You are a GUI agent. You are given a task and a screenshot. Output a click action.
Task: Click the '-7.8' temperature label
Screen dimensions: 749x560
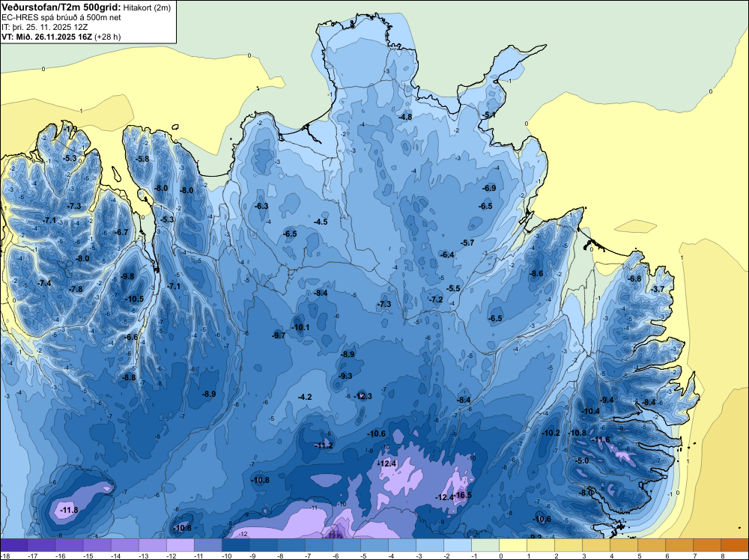(x=76, y=289)
